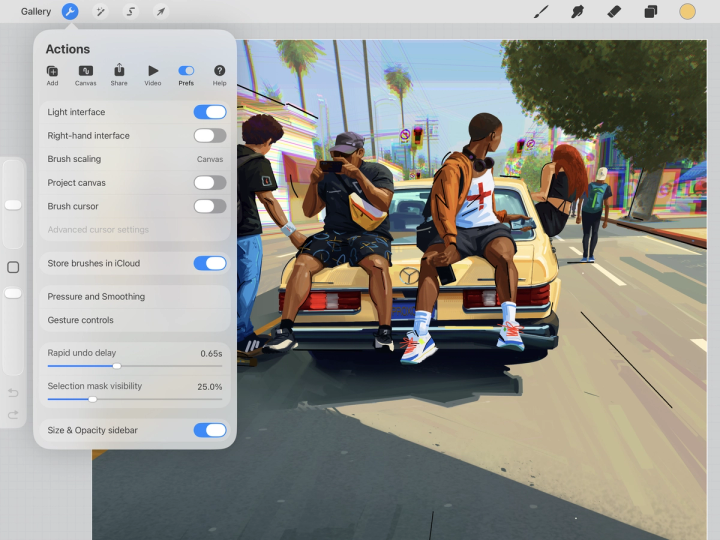Open Pressure and Smoothing settings
The height and width of the screenshot is (540, 720).
pos(135,297)
